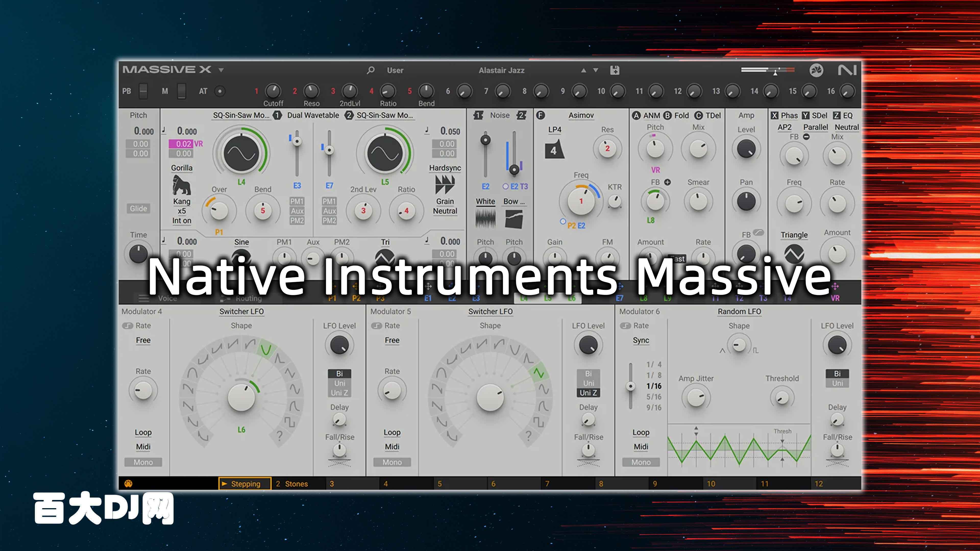This screenshot has width=980, height=551.
Task: Click the Loop option in Modulator 5
Action: click(392, 432)
